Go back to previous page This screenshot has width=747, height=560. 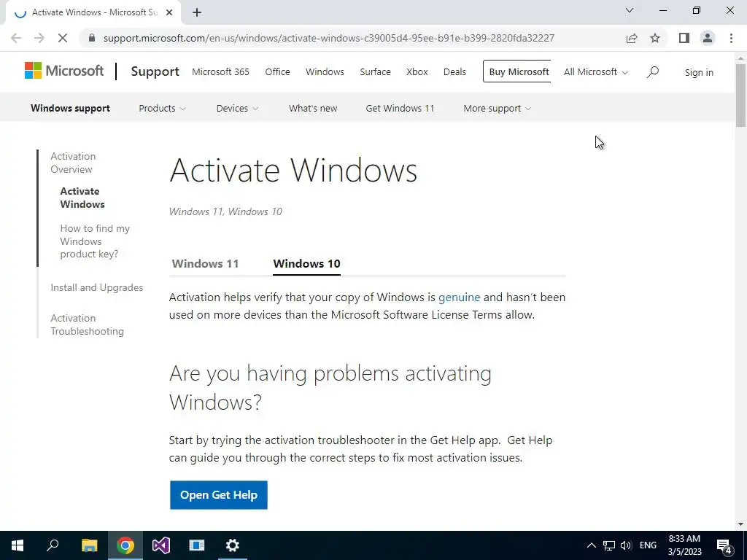16,38
